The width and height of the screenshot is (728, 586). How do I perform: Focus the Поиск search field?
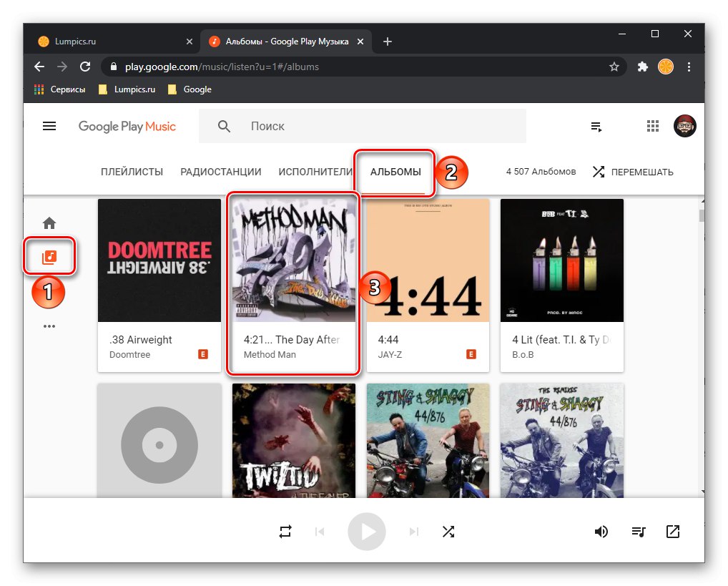pyautogui.click(x=362, y=126)
